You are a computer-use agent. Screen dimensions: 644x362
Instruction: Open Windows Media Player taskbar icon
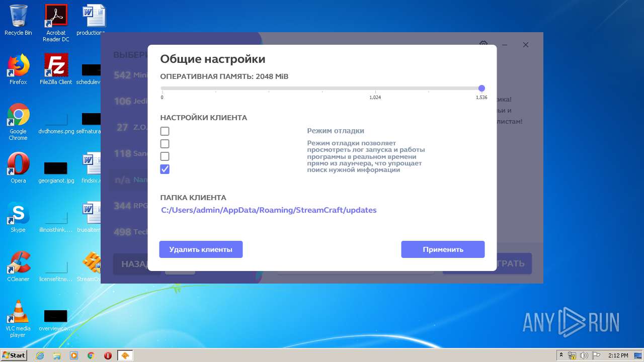tap(74, 355)
